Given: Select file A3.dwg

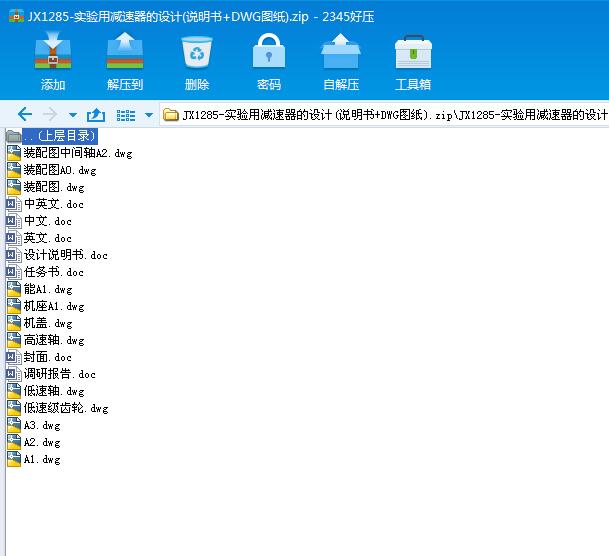Looking at the screenshot, I should pos(42,426).
